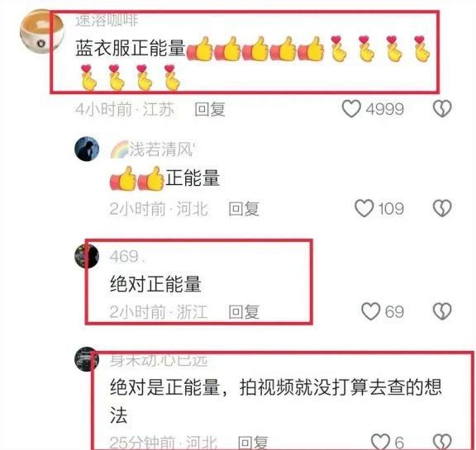Open 速溶咖啡 coffee cup avatar
476x450 pixels.
click(41, 31)
